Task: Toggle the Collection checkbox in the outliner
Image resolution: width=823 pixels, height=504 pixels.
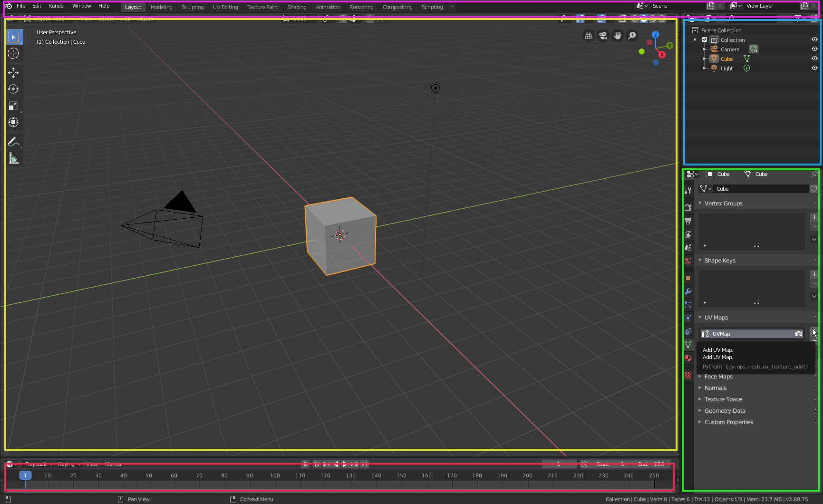Action: 705,39
